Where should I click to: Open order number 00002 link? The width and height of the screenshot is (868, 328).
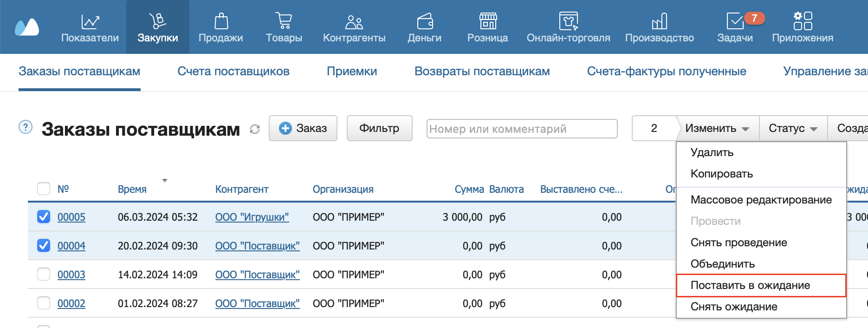click(71, 303)
